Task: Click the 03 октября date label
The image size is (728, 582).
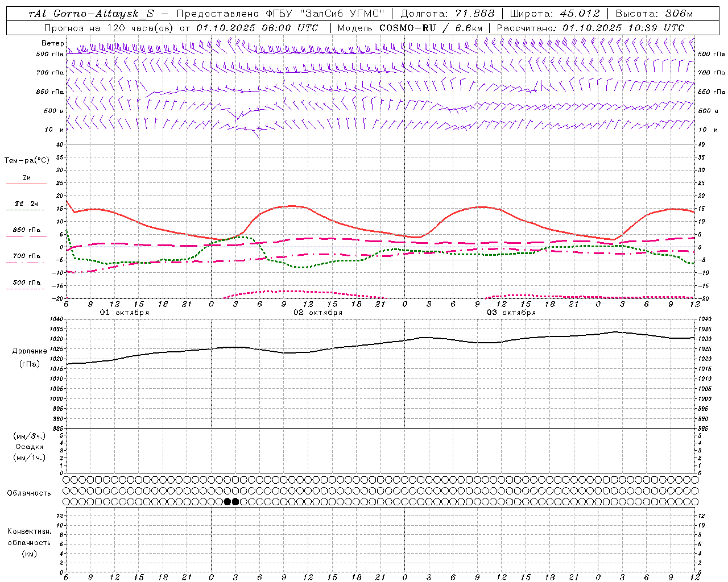Action: tap(511, 313)
